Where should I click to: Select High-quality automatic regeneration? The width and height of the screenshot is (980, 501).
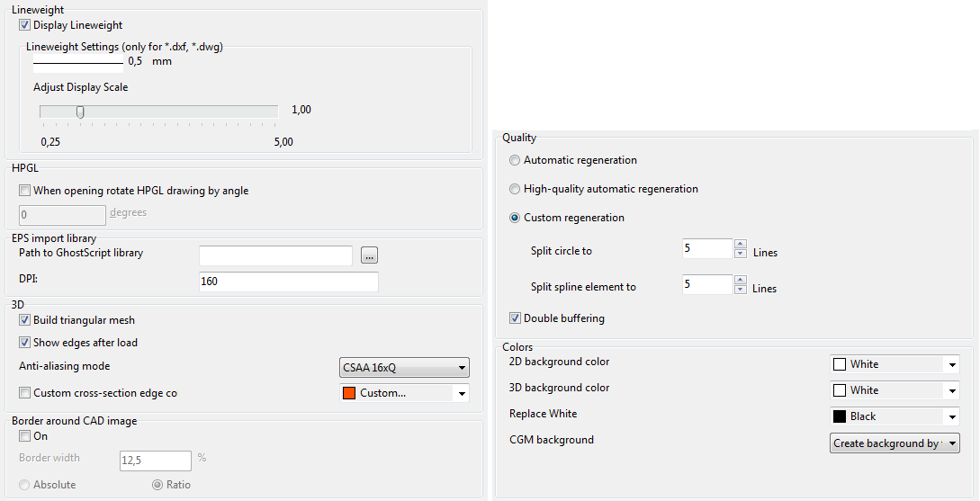(515, 189)
